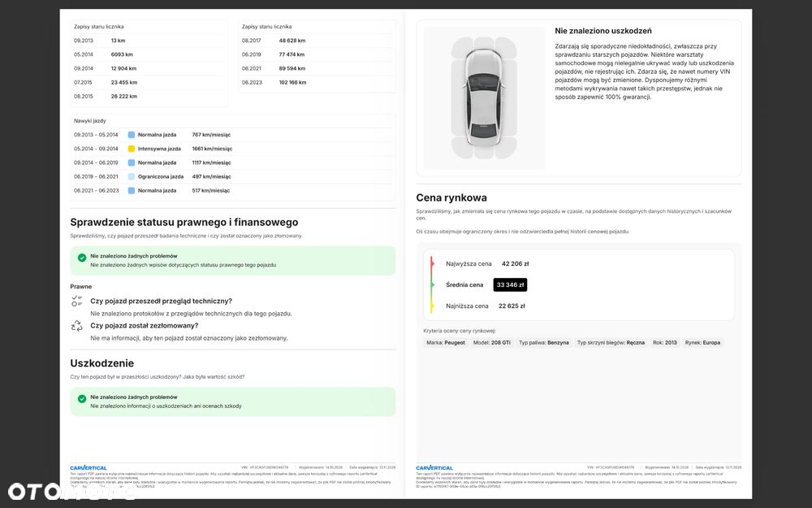Click the 102 166 km odometer record
Viewport: 812px width, 508px height.
click(292, 82)
